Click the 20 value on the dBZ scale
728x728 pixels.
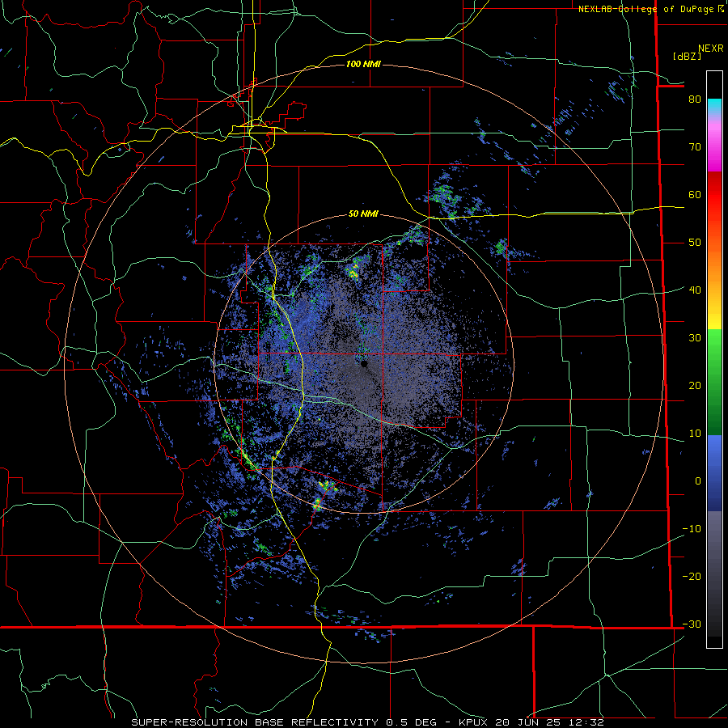695,386
